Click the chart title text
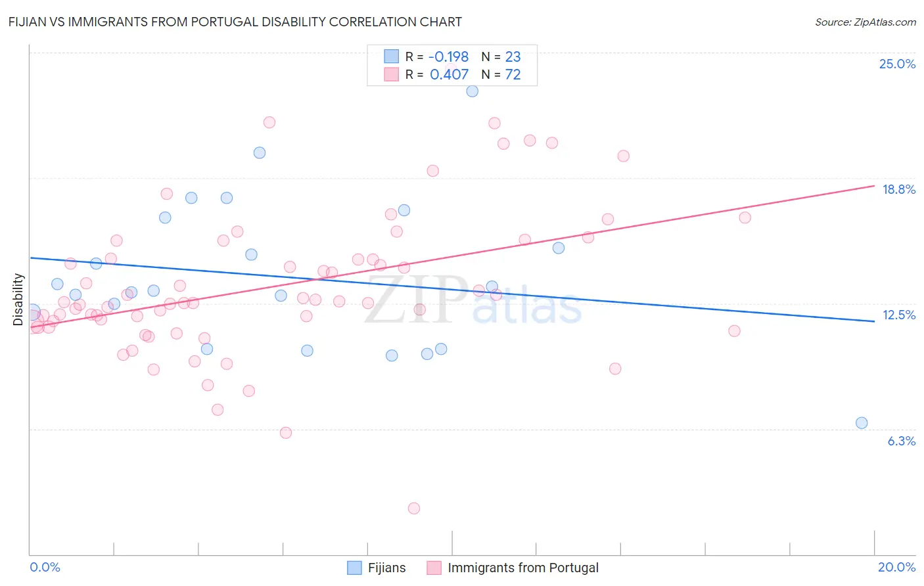This screenshot has height=586, width=924. click(235, 22)
